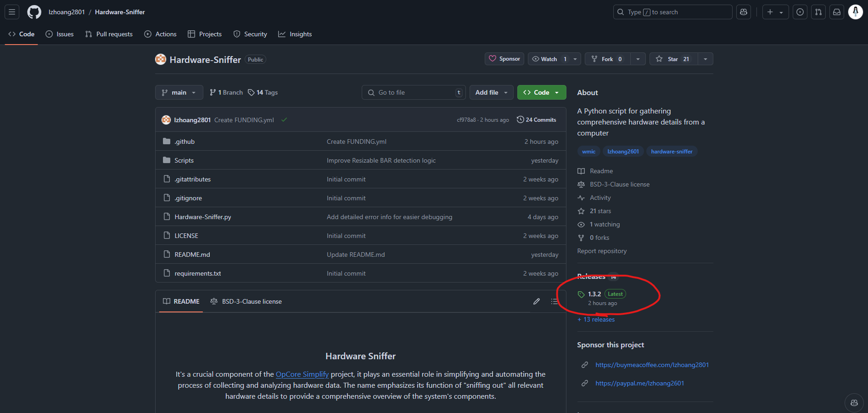Image resolution: width=868 pixels, height=413 pixels.
Task: Select the README tab in file viewer
Action: pyautogui.click(x=181, y=301)
